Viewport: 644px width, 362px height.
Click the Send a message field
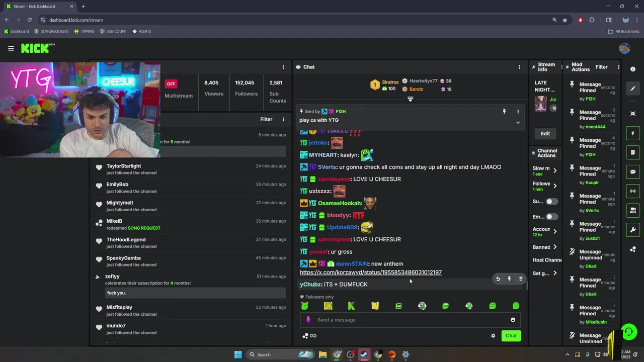(411, 320)
